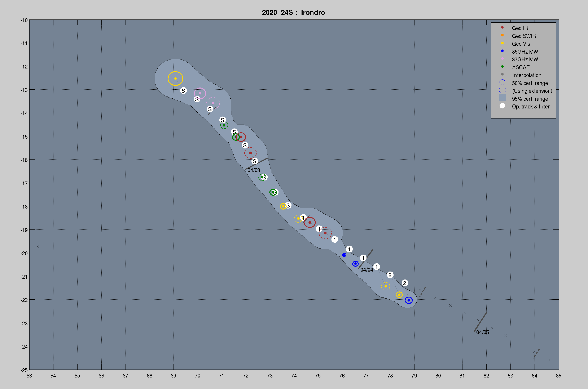This screenshot has height=389, width=588.
Task: Click the 04/03 date label on the track
Action: [254, 170]
